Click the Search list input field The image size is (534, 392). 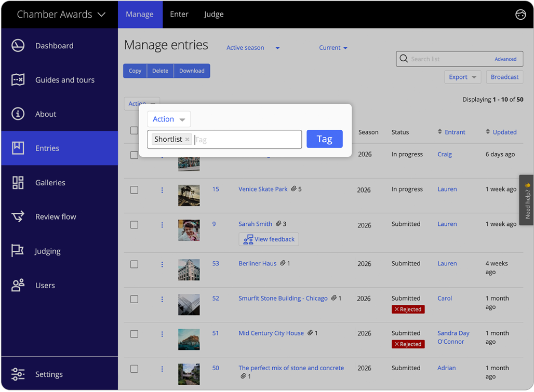457,59
